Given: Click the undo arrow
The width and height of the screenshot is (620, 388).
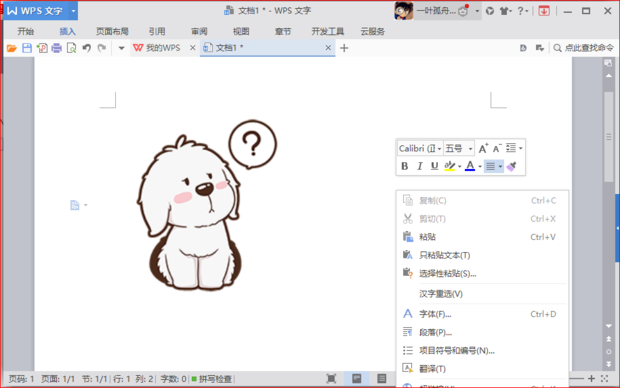Looking at the screenshot, I should tap(87, 48).
